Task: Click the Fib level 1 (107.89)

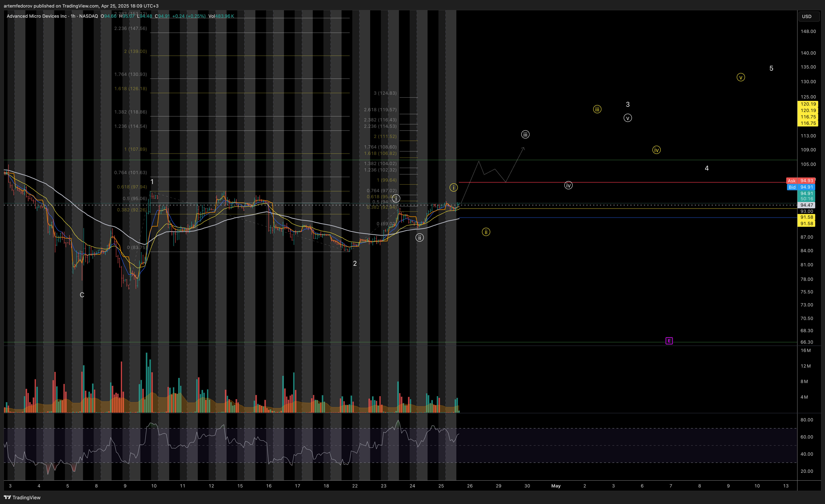Action: 135,149
